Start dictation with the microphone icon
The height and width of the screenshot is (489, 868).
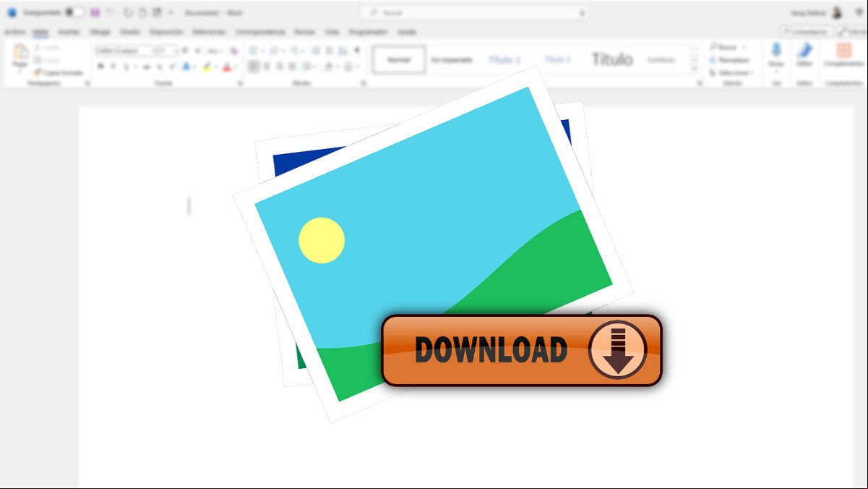[x=776, y=51]
